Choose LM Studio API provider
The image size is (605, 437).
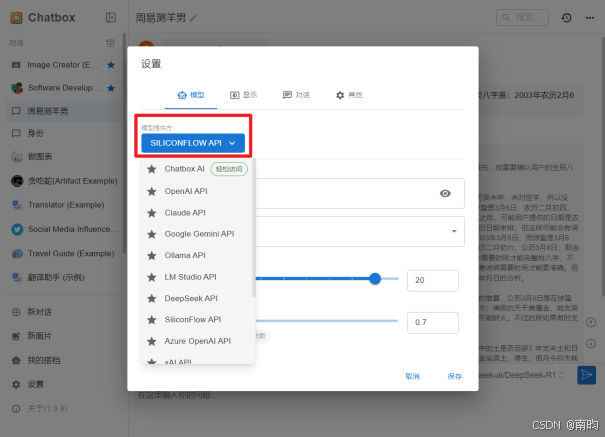(x=198, y=277)
